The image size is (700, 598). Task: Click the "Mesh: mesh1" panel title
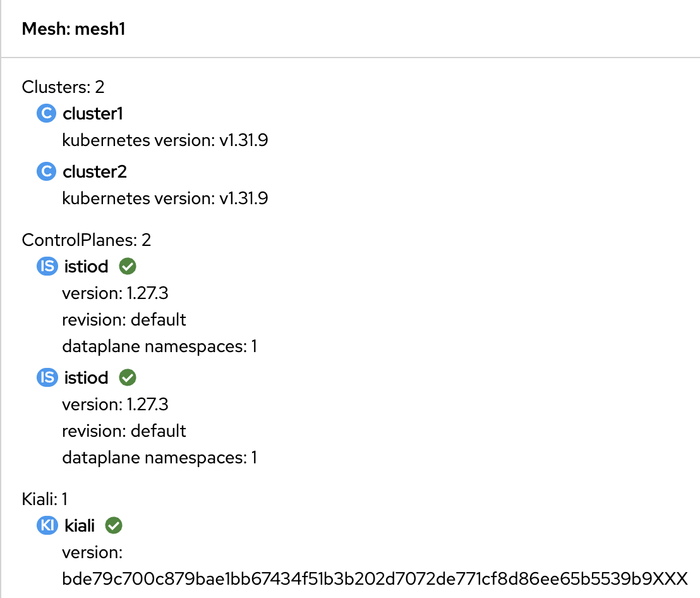(73, 29)
